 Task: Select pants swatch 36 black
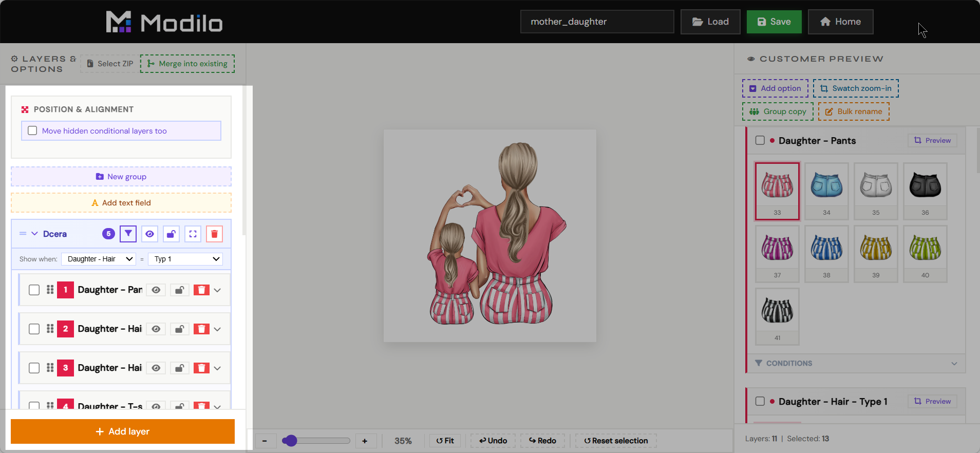[x=925, y=191]
